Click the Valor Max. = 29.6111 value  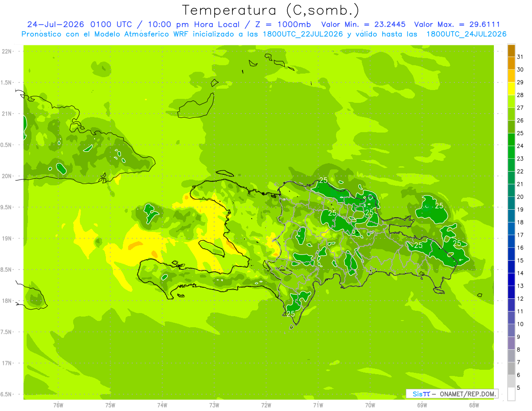coord(457,24)
